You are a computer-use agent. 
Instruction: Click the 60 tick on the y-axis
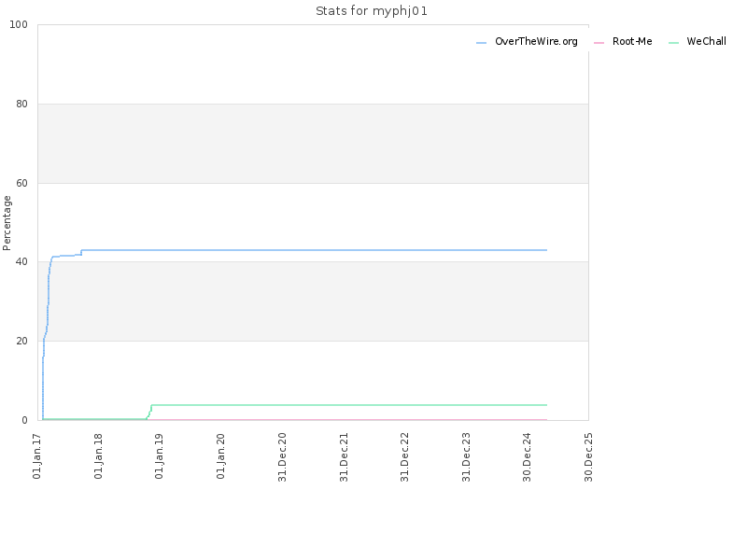pos(21,183)
